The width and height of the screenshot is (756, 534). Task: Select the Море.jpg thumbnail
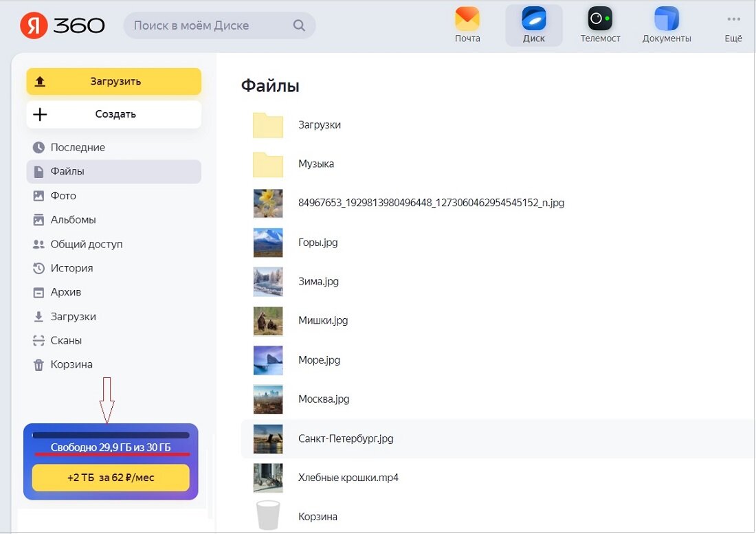[268, 361]
